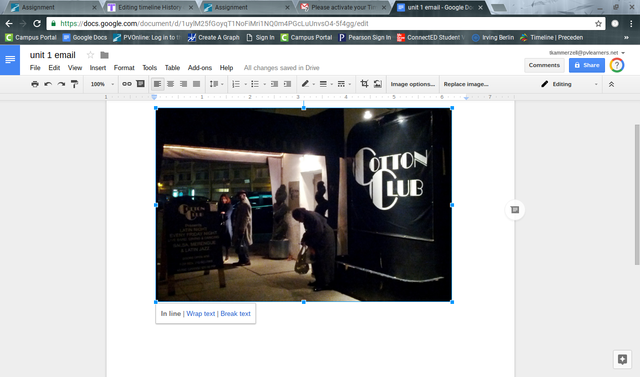
Task: Open the Add-ons menu
Action: 200,68
